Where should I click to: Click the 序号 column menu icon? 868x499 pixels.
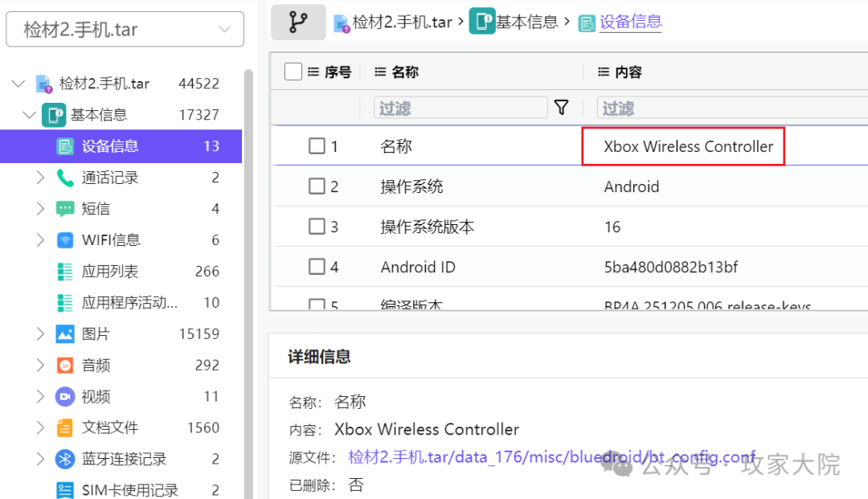coord(313,72)
